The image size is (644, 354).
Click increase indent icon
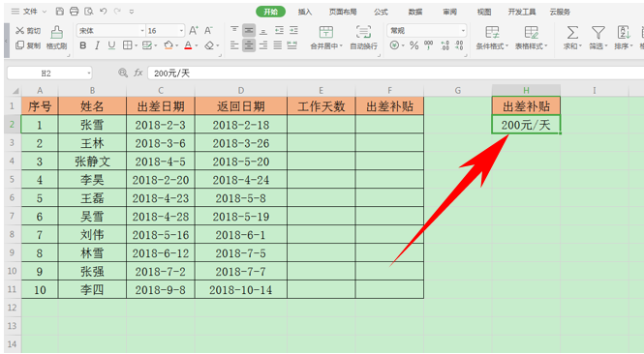[293, 30]
